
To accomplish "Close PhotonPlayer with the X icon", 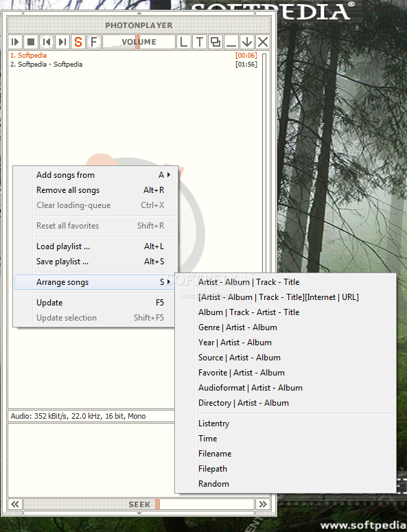I will [263, 42].
